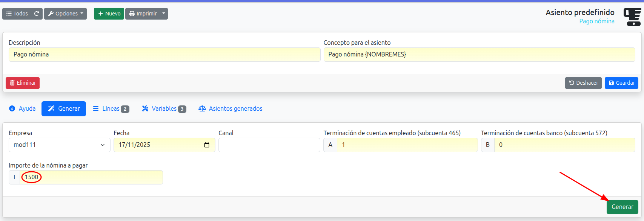Click the I prefix label of the Importe field
The height and width of the screenshot is (221, 644).
coord(14,177)
